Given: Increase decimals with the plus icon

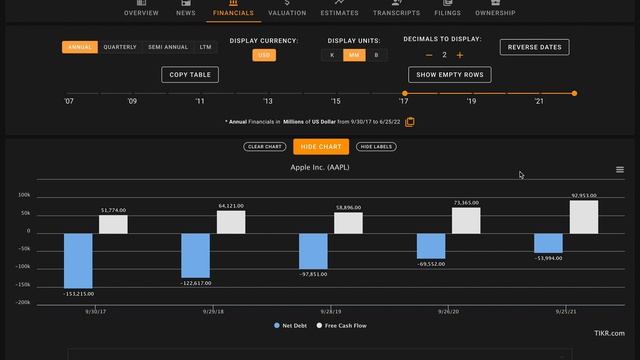Looking at the screenshot, I should coord(460,55).
